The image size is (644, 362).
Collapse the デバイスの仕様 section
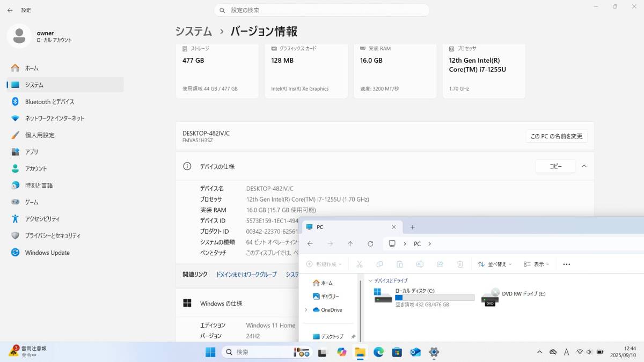(x=584, y=166)
